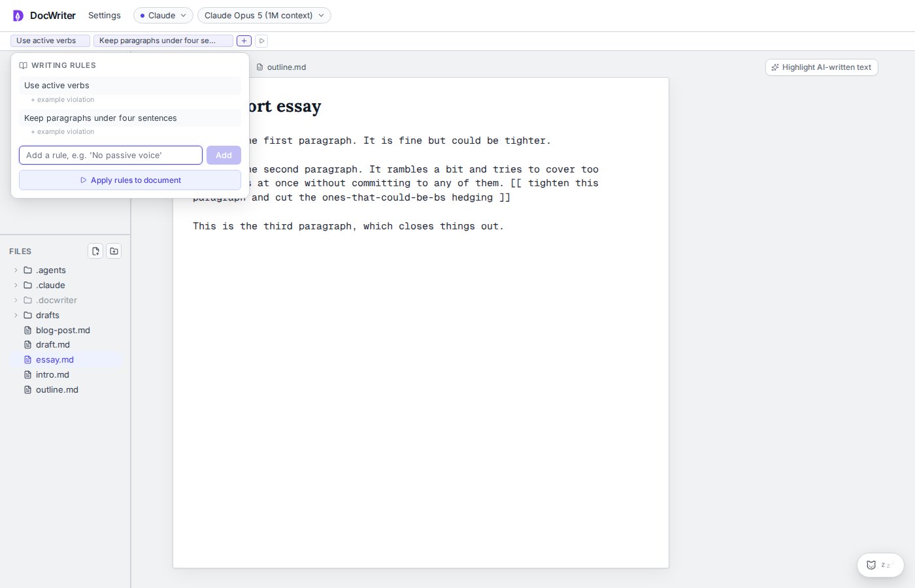Click the essay heading text
The height and width of the screenshot is (588, 915).
286,106
